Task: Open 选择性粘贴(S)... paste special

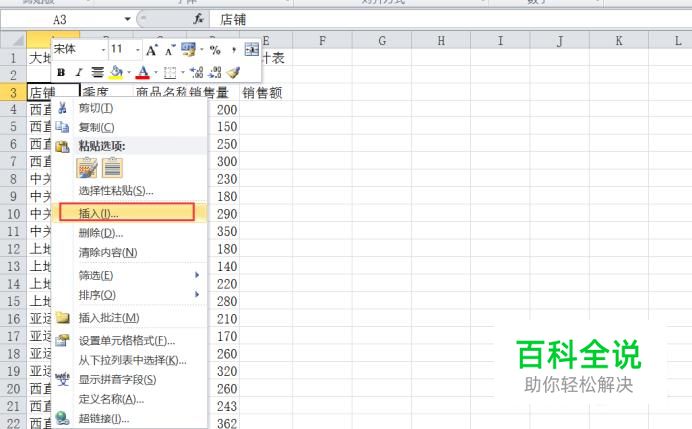Action: [129, 191]
